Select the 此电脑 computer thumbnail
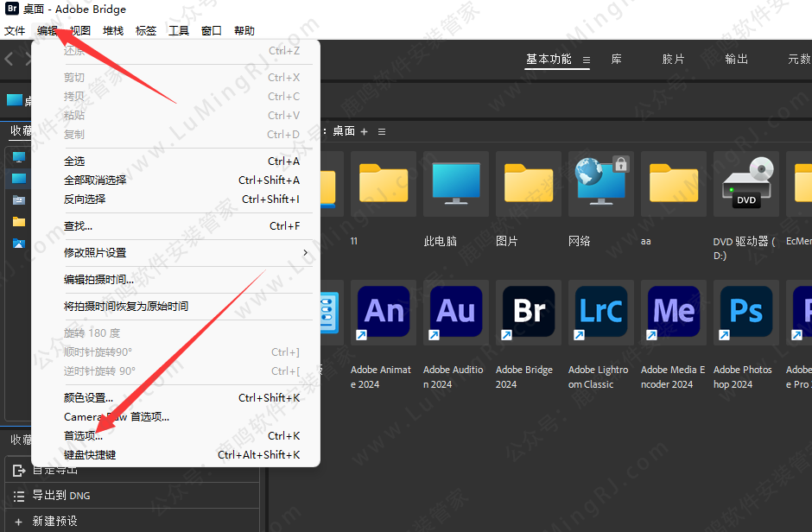The height and width of the screenshot is (532, 812). [x=456, y=184]
